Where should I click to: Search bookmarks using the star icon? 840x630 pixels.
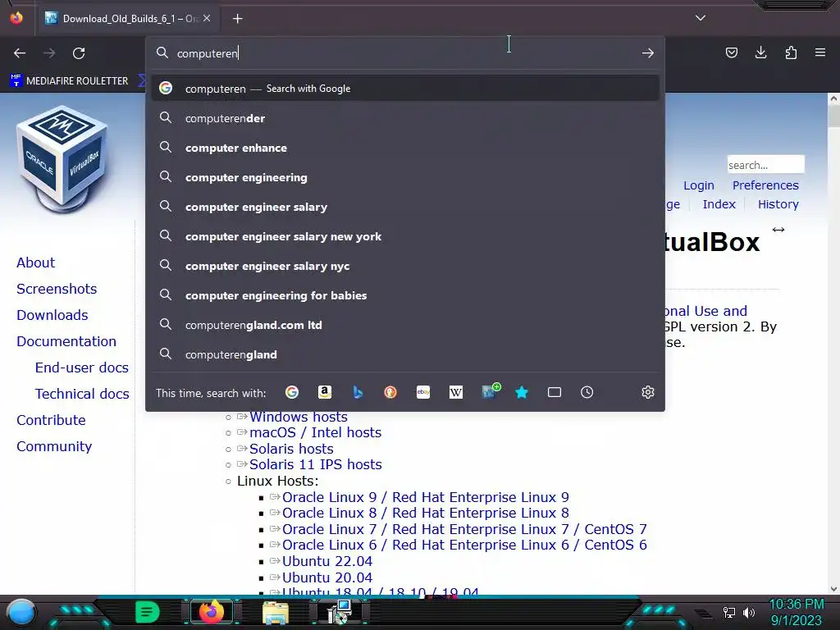(x=522, y=393)
